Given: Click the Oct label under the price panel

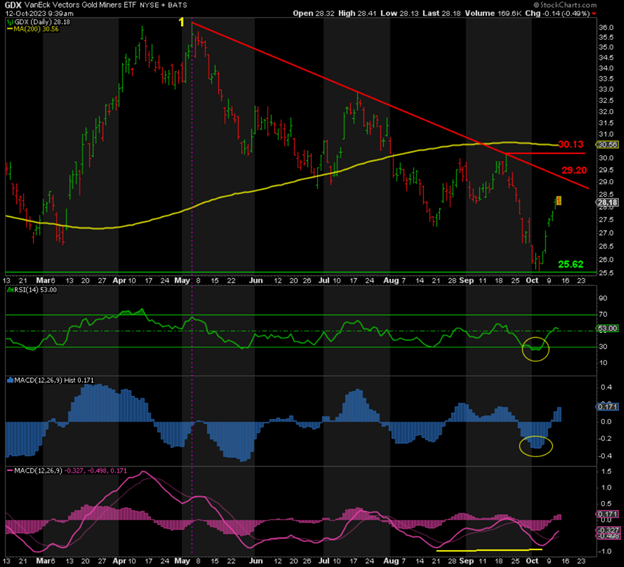Looking at the screenshot, I should (532, 281).
